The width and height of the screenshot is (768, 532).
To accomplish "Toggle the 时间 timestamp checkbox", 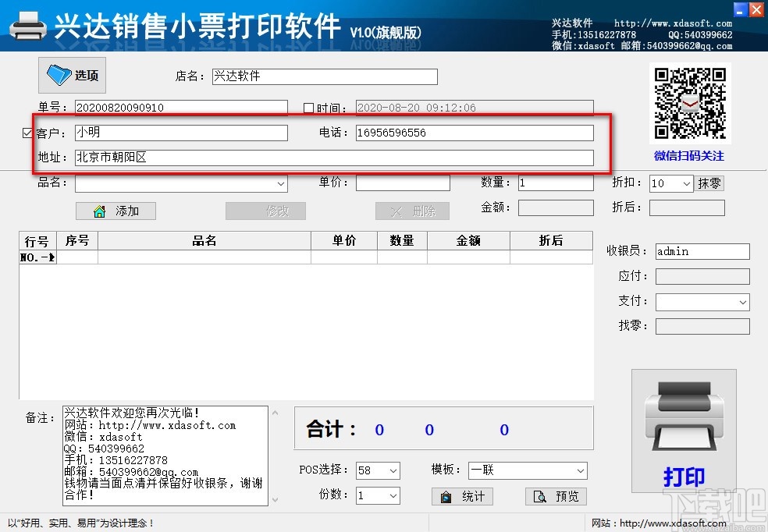I will click(308, 108).
